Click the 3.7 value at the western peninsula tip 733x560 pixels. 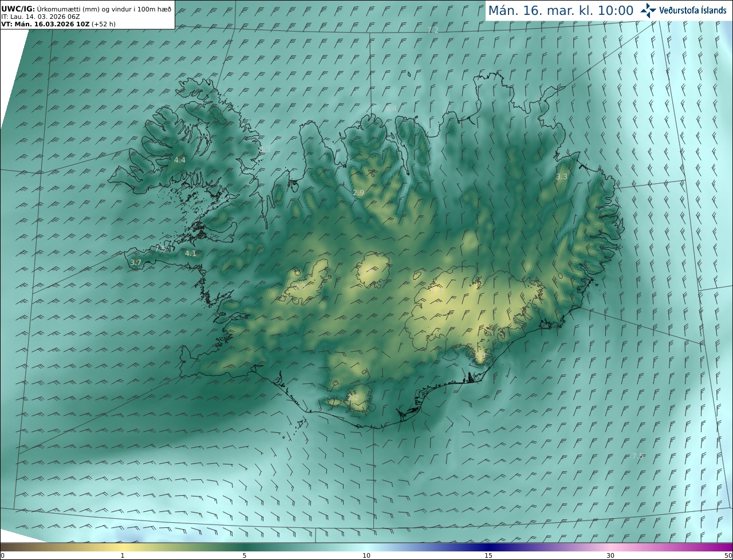[136, 262]
